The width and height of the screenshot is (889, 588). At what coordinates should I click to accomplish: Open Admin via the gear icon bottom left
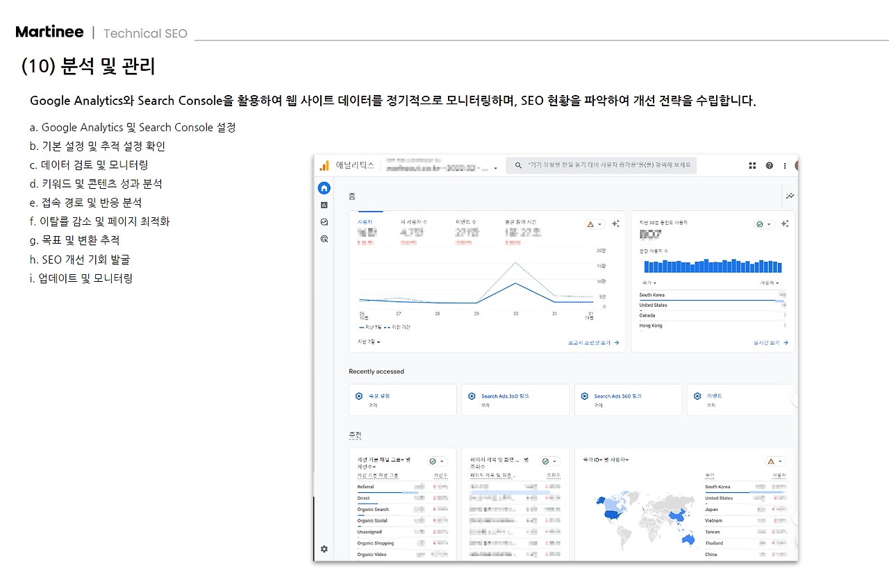pyautogui.click(x=324, y=549)
